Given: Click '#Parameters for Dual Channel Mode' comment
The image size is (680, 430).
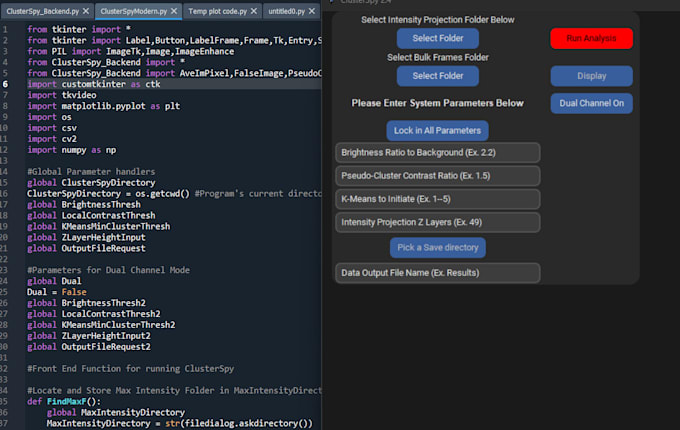Looking at the screenshot, I should [x=108, y=270].
